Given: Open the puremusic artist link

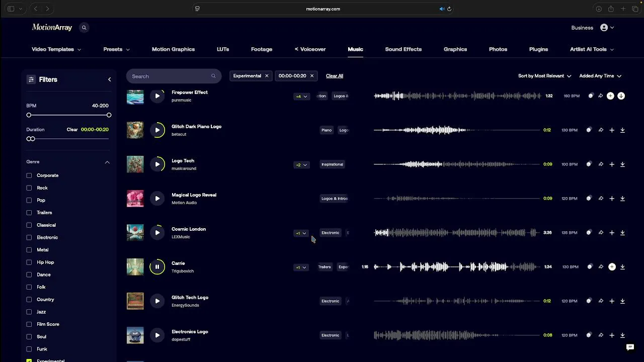Looking at the screenshot, I should point(181,100).
